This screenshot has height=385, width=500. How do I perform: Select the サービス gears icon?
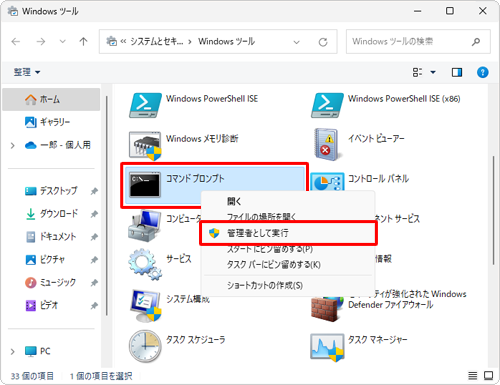145,264
